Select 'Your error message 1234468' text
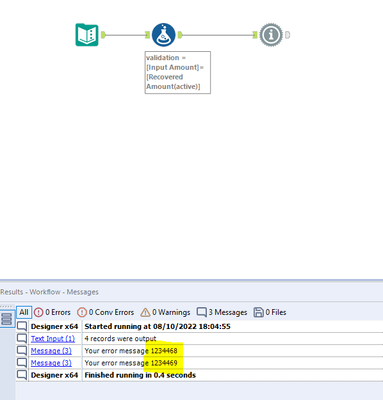 [x=131, y=351]
